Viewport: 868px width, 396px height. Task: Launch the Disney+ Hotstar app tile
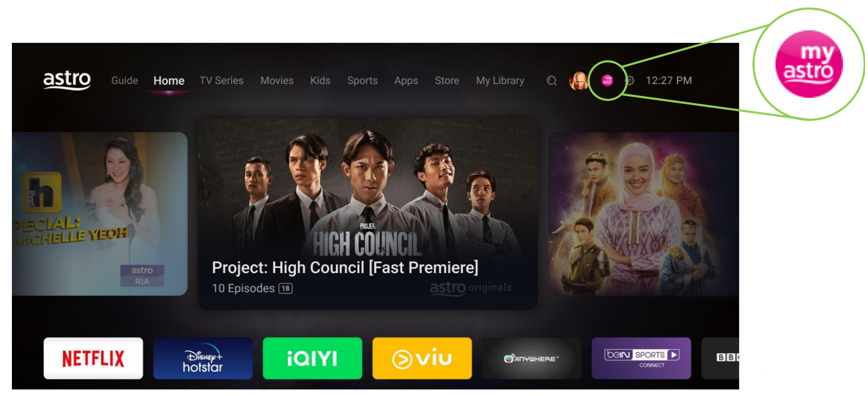pos(203,358)
